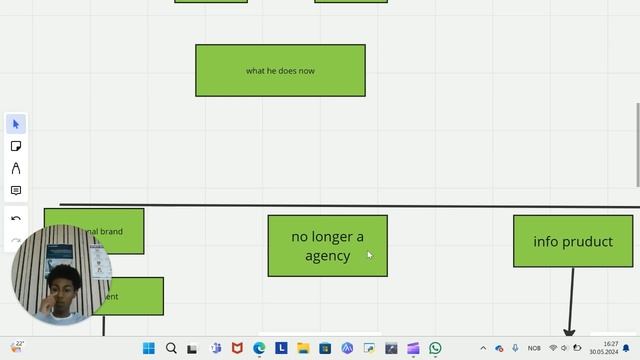The width and height of the screenshot is (640, 360).
Task: Select the 'no longer a agency' box
Action: [x=328, y=246]
